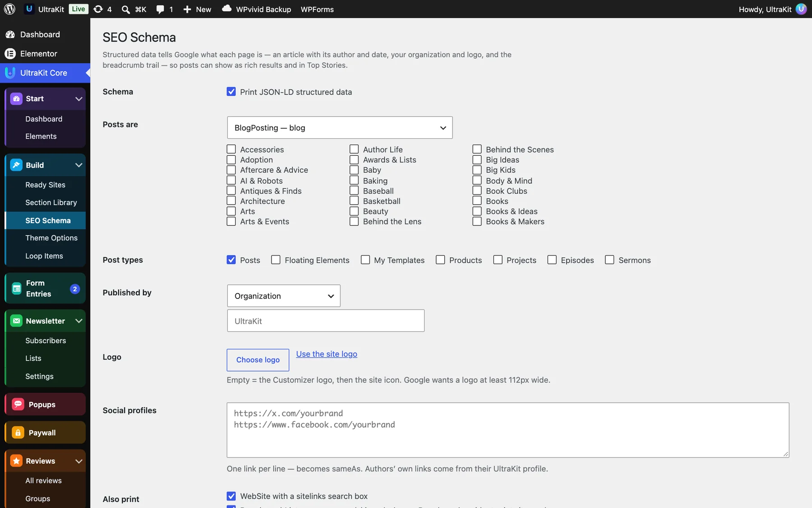Viewport: 812px width, 508px height.
Task: Click the Dashboard gauge icon in sidebar
Action: pyautogui.click(x=10, y=34)
